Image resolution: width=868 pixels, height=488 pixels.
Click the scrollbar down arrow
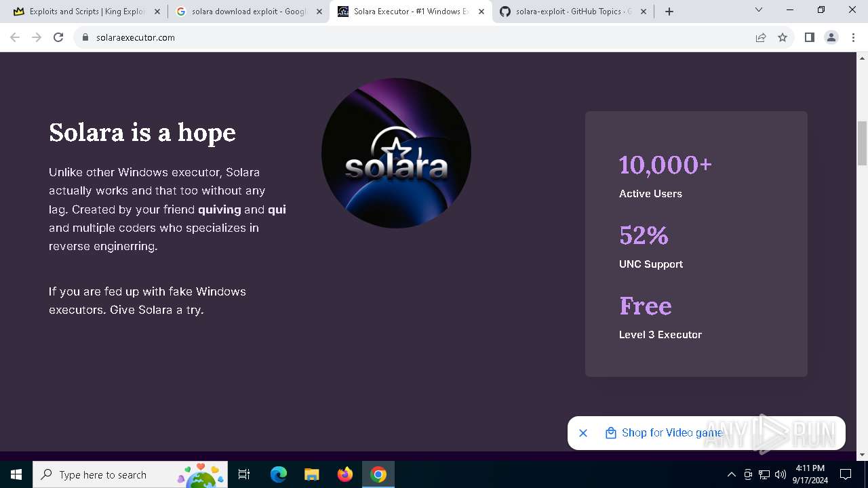(x=862, y=454)
